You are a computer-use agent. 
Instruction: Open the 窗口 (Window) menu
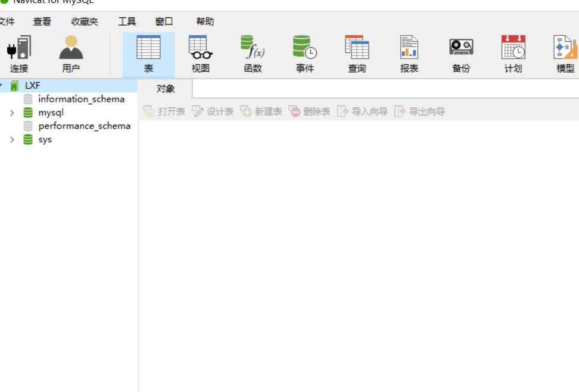[164, 21]
